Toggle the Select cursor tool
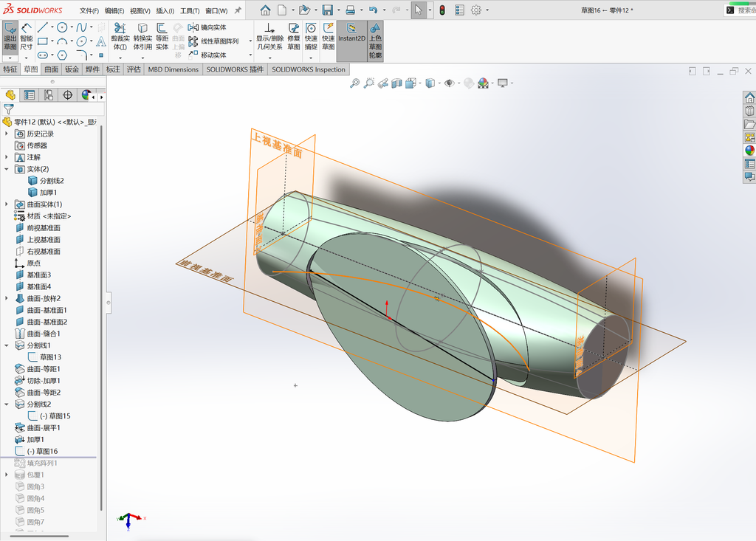The height and width of the screenshot is (541, 756). point(418,10)
